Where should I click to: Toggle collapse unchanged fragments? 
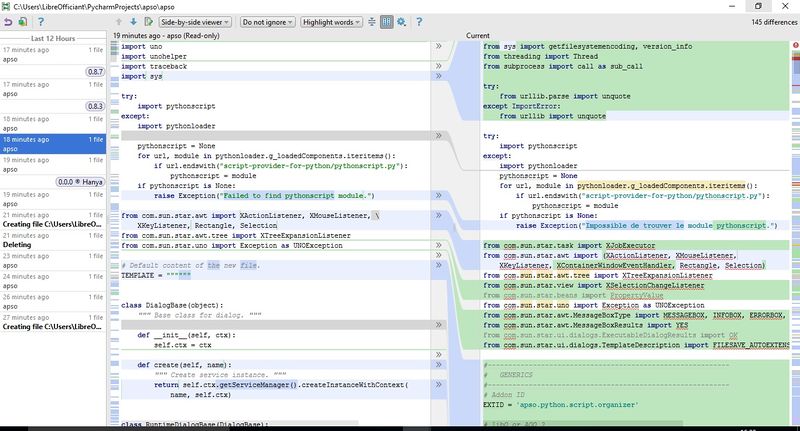372,22
